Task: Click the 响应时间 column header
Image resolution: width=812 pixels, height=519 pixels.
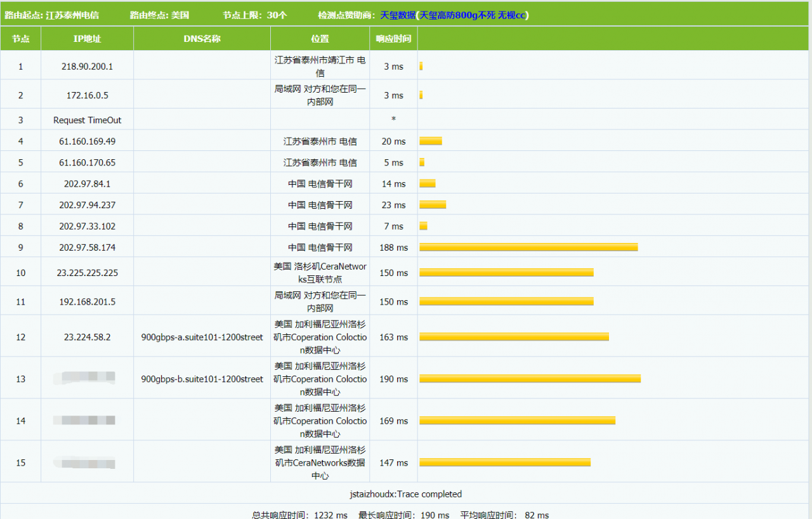Action: pos(393,39)
